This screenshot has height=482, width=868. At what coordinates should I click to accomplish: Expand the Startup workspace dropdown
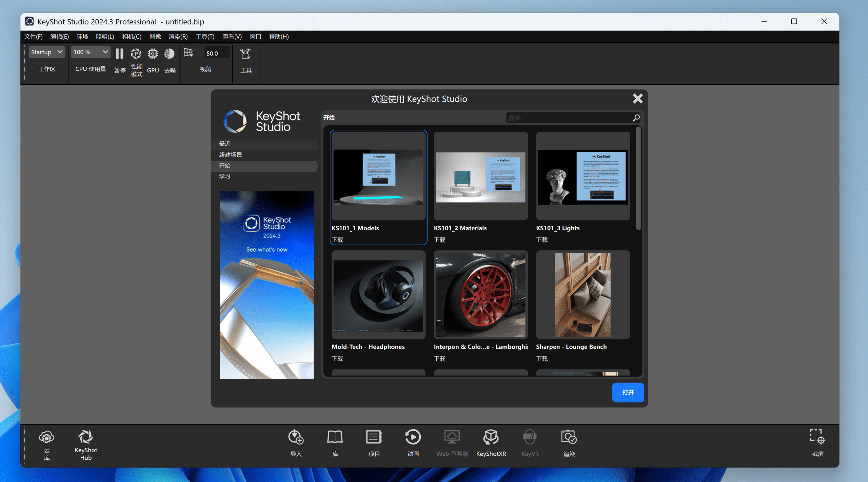point(46,52)
